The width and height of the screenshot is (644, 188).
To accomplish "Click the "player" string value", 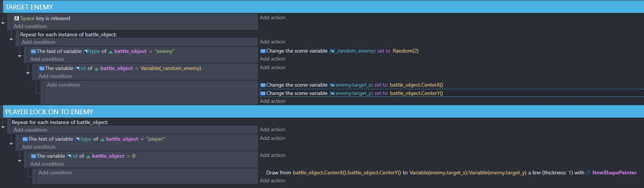I will [x=156, y=139].
